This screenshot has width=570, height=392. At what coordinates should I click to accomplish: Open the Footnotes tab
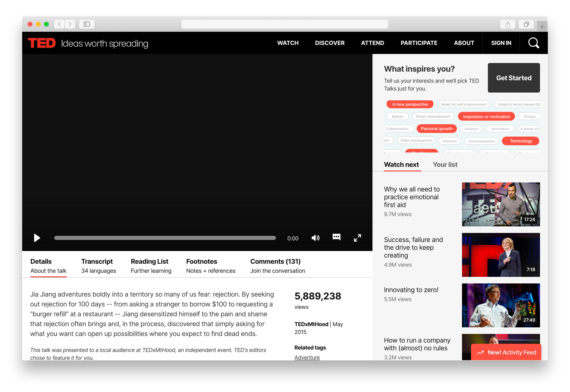(210, 266)
